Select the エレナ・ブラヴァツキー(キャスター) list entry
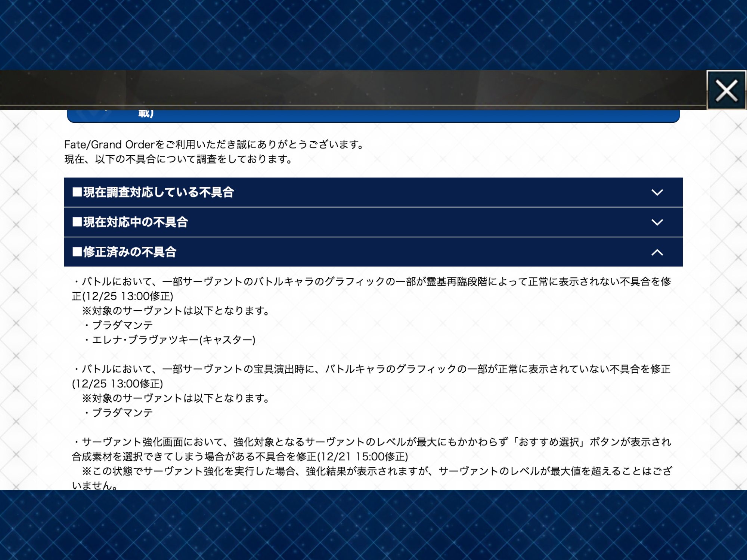 coord(174,340)
